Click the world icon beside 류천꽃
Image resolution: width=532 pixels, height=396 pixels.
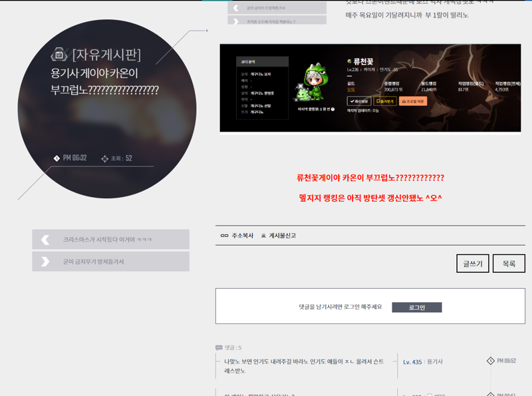pos(349,61)
